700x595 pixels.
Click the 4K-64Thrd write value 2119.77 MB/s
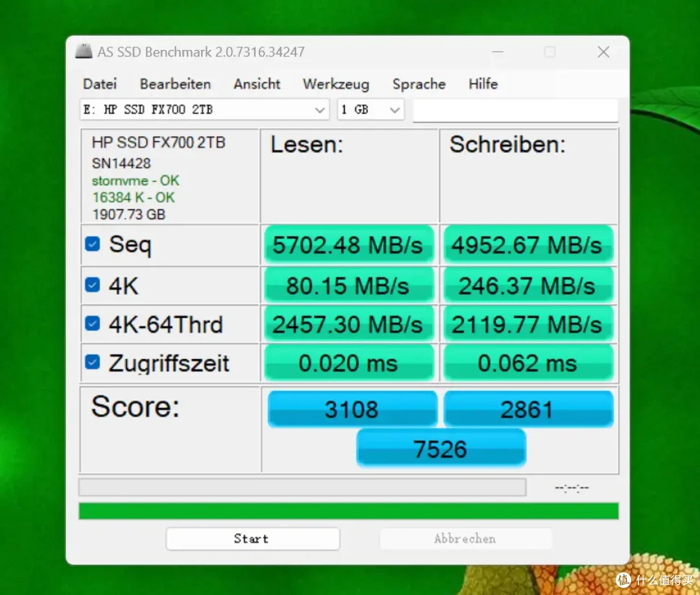528,324
